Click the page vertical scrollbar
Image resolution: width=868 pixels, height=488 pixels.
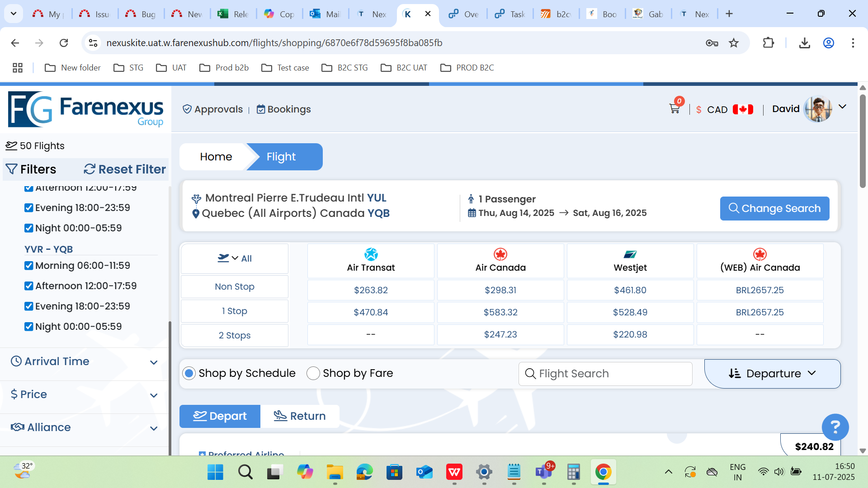863,141
